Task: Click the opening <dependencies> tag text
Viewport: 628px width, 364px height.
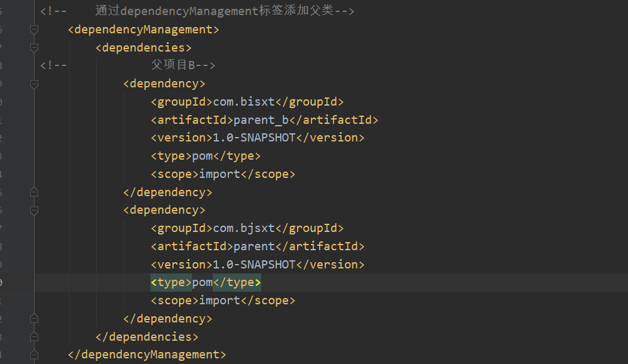Action: click(x=143, y=48)
